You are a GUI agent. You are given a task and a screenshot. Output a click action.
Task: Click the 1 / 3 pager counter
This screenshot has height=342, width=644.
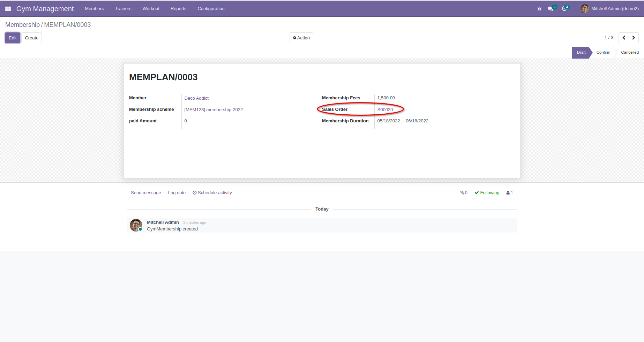tap(609, 38)
